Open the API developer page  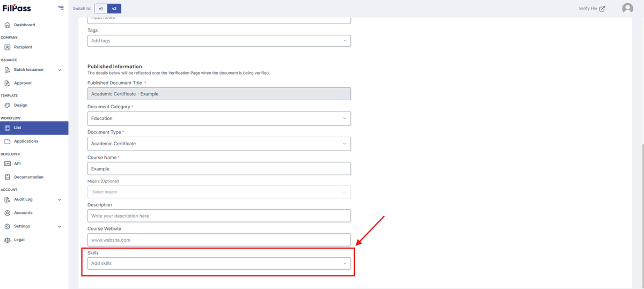[x=17, y=164]
